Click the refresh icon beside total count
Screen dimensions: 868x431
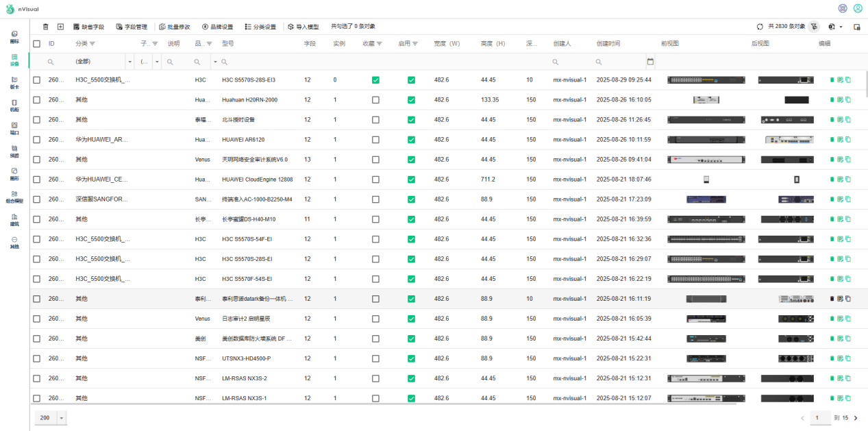click(760, 27)
